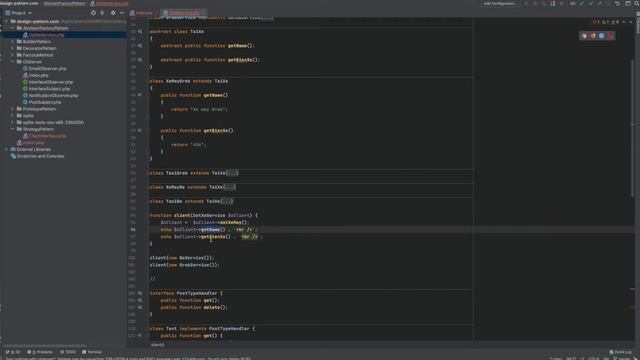The height and width of the screenshot is (360, 640).
Task: Open the Terminal tool window tab
Action: pyautogui.click(x=92, y=352)
